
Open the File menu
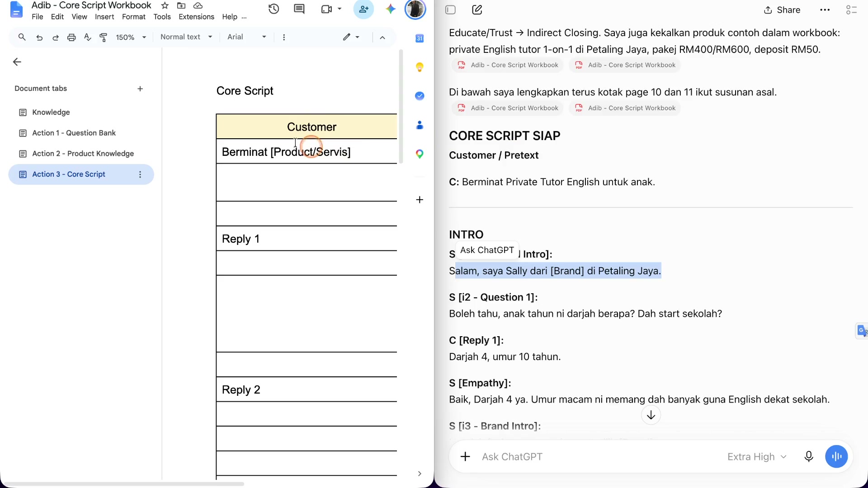[x=38, y=17]
